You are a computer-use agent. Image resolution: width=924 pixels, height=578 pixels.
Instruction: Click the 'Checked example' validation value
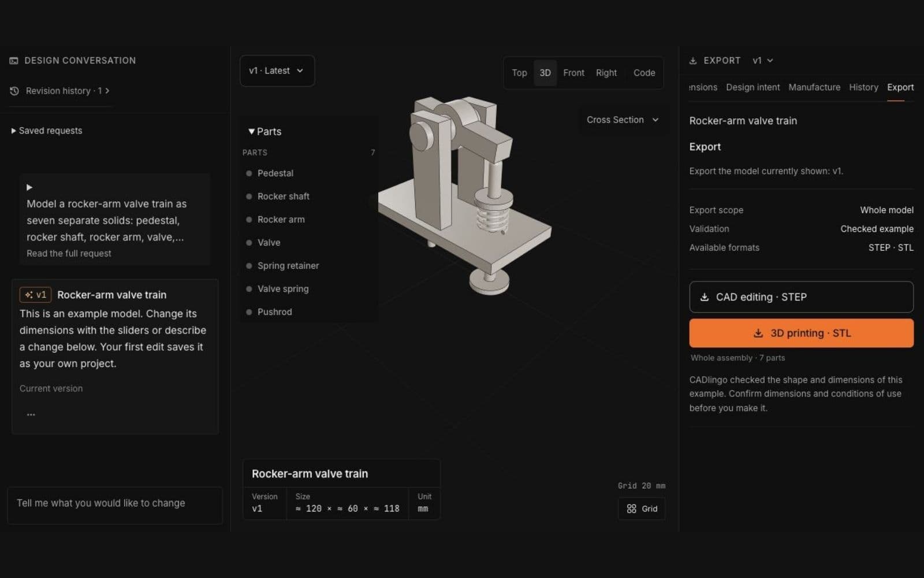(x=877, y=229)
